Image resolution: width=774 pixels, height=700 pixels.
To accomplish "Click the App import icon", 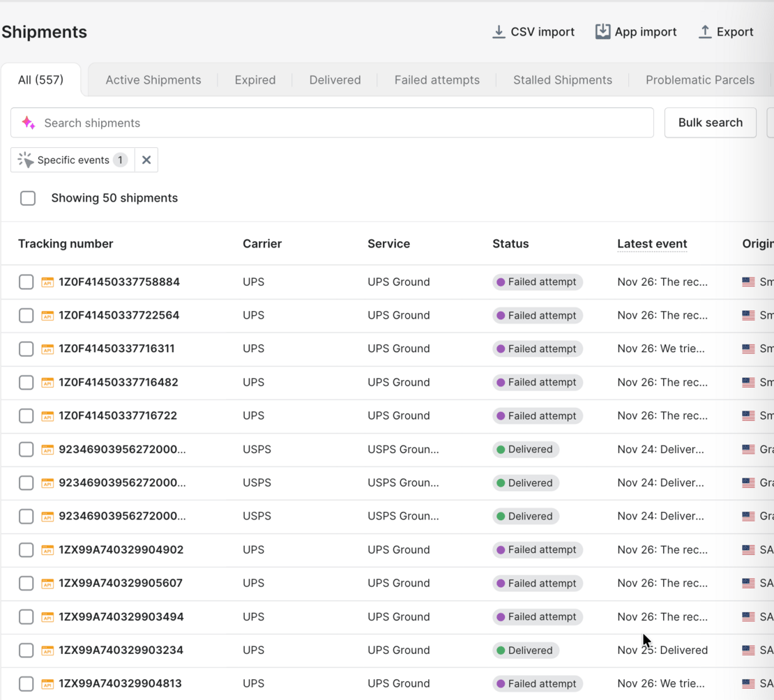I will (x=602, y=31).
